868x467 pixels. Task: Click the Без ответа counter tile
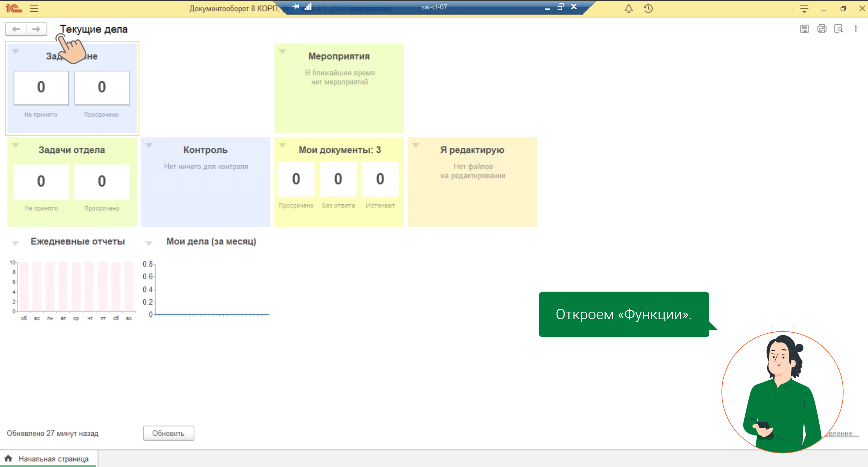[338, 179]
